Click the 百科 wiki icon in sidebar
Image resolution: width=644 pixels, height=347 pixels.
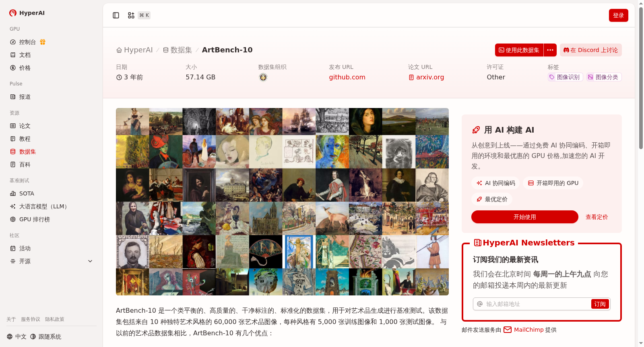13,164
